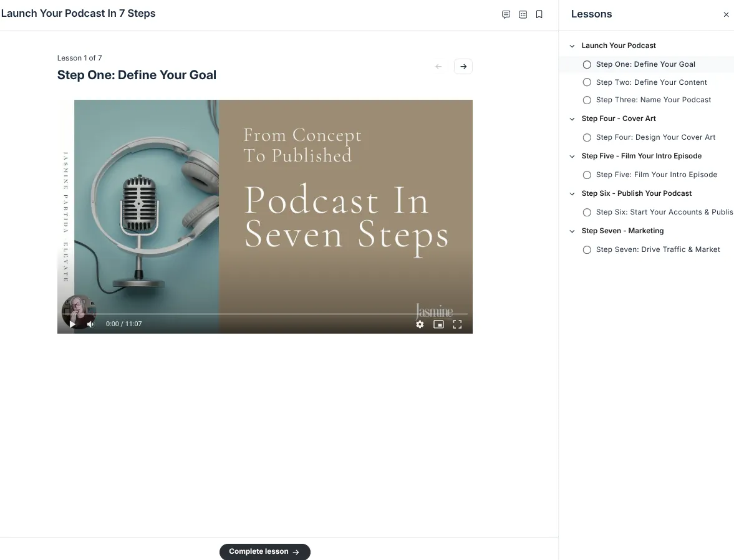Mark Step Five: Film Your Intro Episode circle
This screenshot has width=734, height=560.
click(x=587, y=175)
